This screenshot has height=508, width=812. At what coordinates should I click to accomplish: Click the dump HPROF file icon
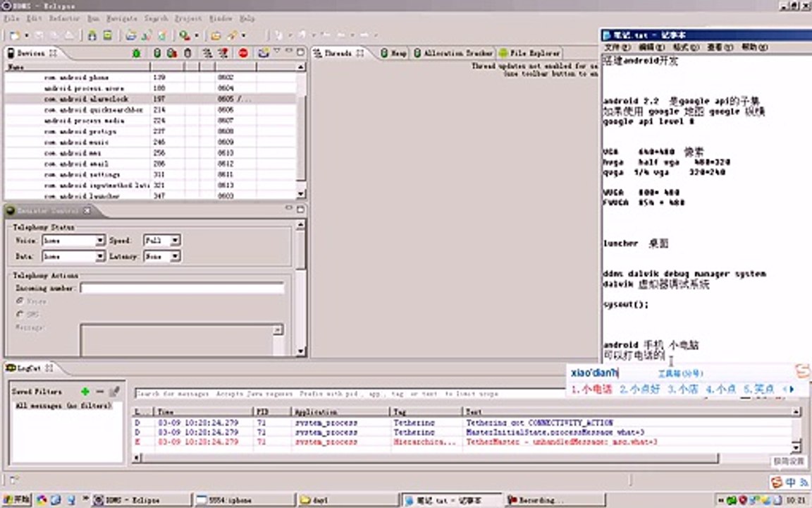(172, 53)
